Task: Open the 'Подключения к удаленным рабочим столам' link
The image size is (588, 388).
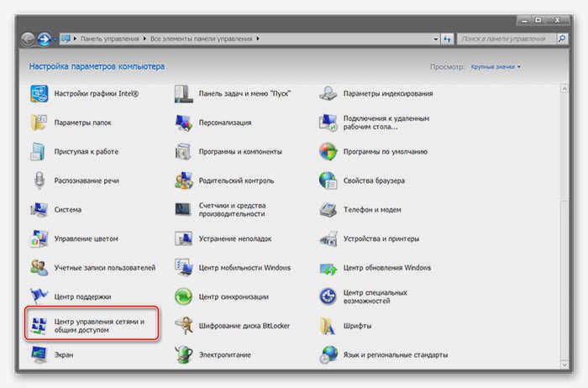Action: click(x=386, y=123)
